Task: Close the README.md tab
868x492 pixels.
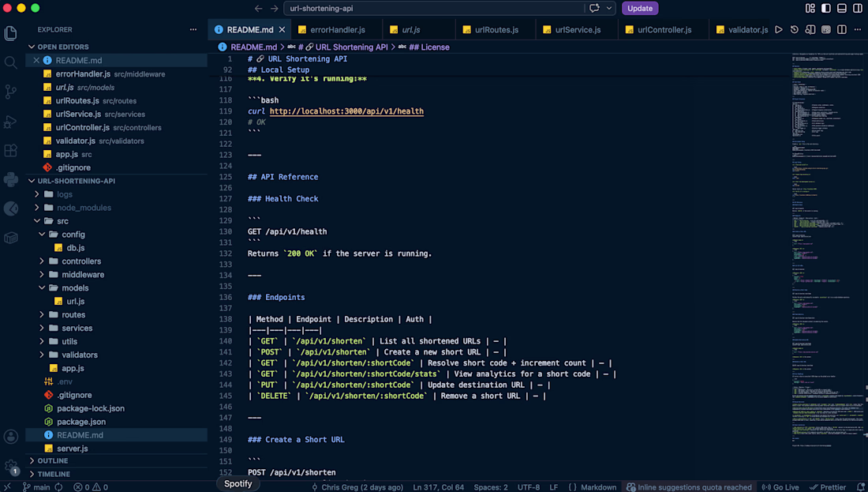Action: point(282,30)
